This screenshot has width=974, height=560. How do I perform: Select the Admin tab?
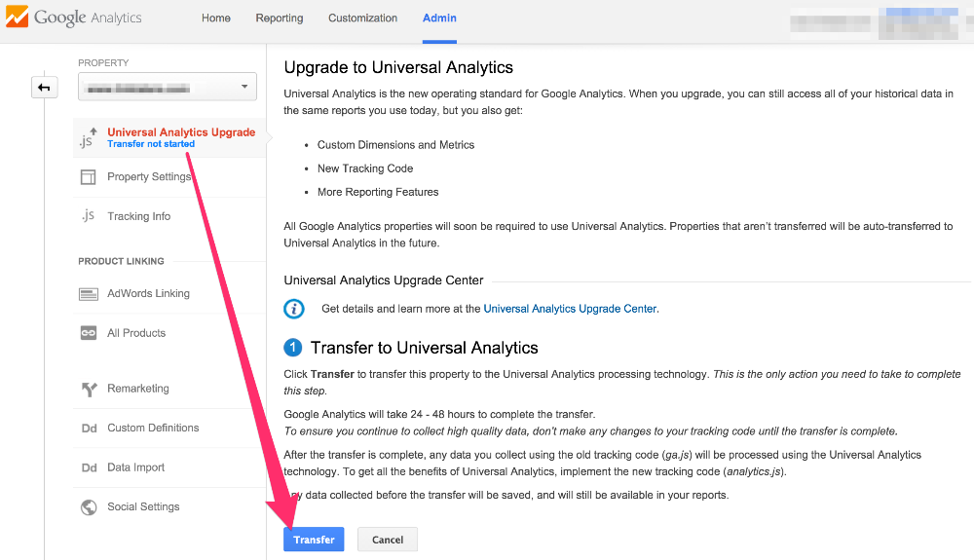[x=439, y=18]
